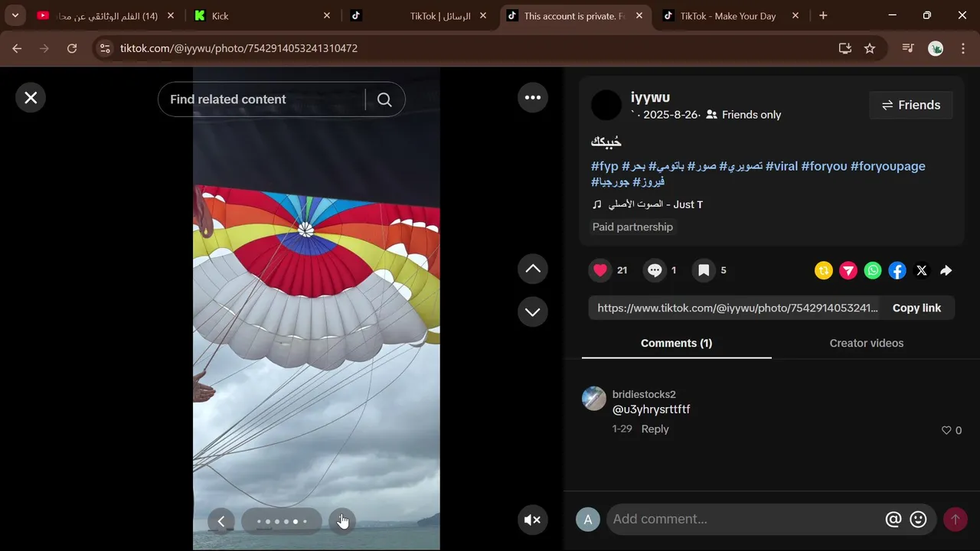The width and height of the screenshot is (980, 551).
Task: Open the bridiestocks2 username
Action: pyautogui.click(x=644, y=394)
